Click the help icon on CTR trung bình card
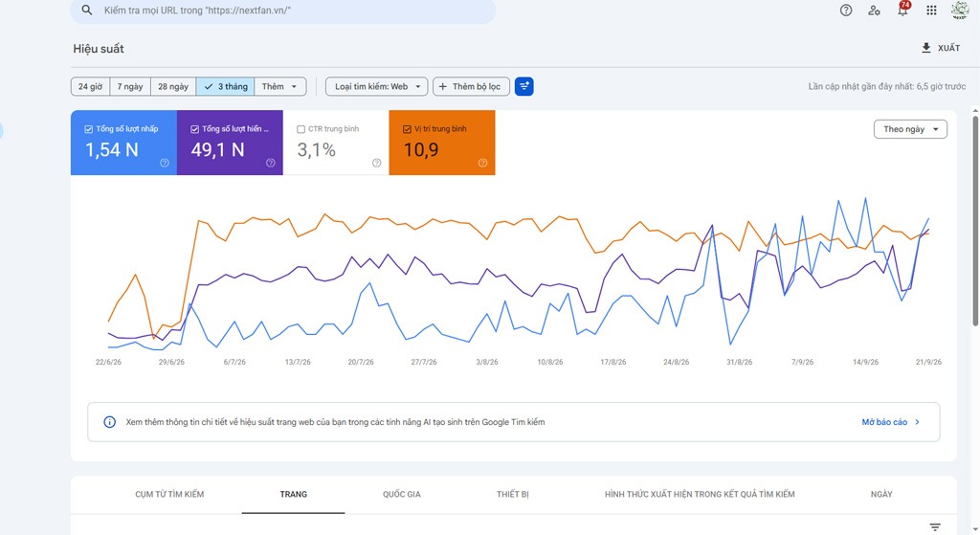980x535 pixels. point(377,163)
